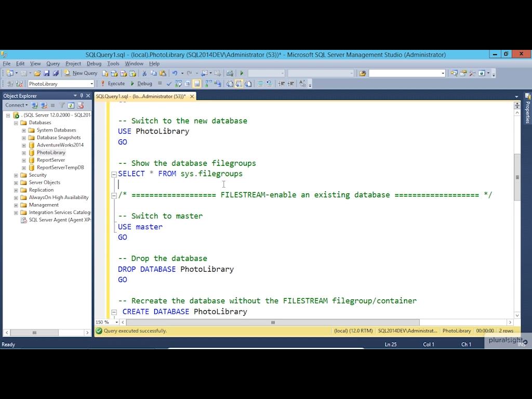Click the Object Explorer horizontal scrollbar thumb
Screen dimensions: 532x399
click(x=34, y=332)
